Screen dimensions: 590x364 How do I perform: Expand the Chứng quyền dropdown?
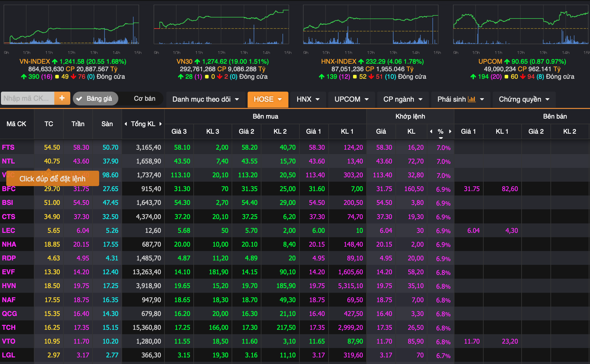click(524, 99)
